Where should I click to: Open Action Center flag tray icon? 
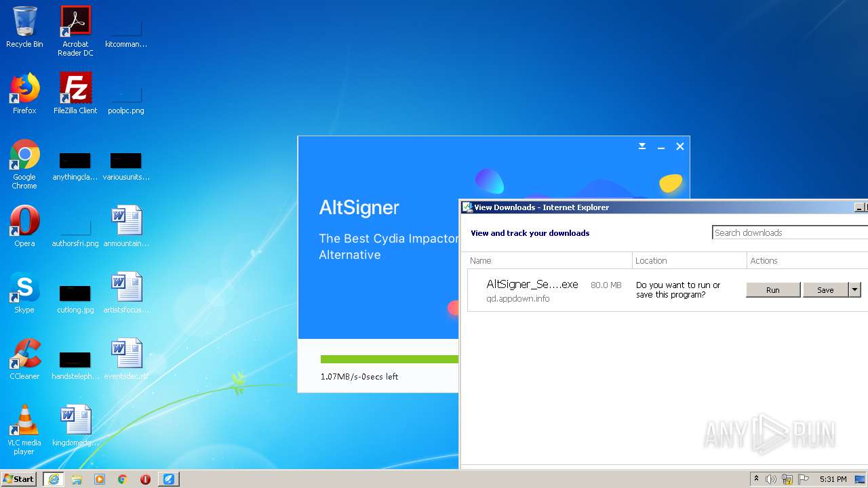[804, 479]
